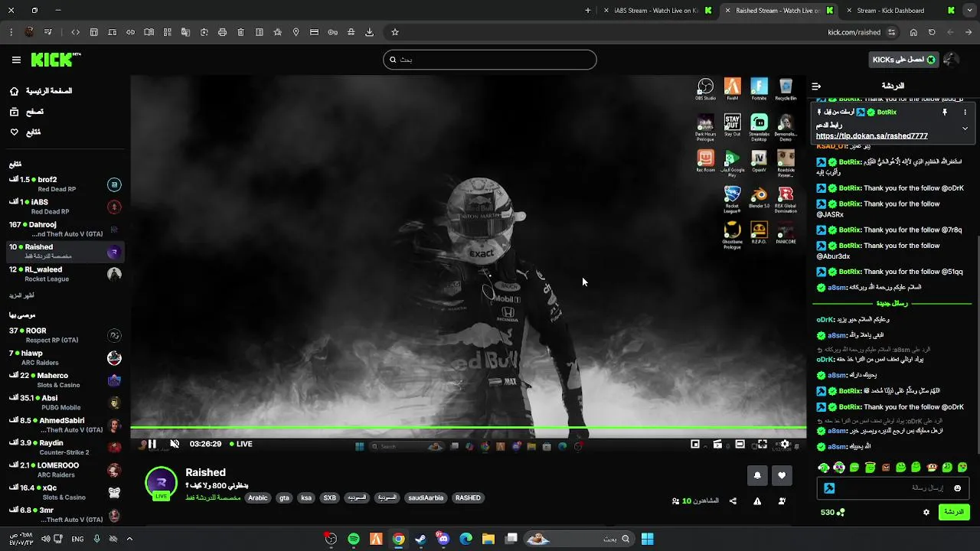The image size is (980, 551).
Task: Select the gta tag
Action: (x=284, y=498)
